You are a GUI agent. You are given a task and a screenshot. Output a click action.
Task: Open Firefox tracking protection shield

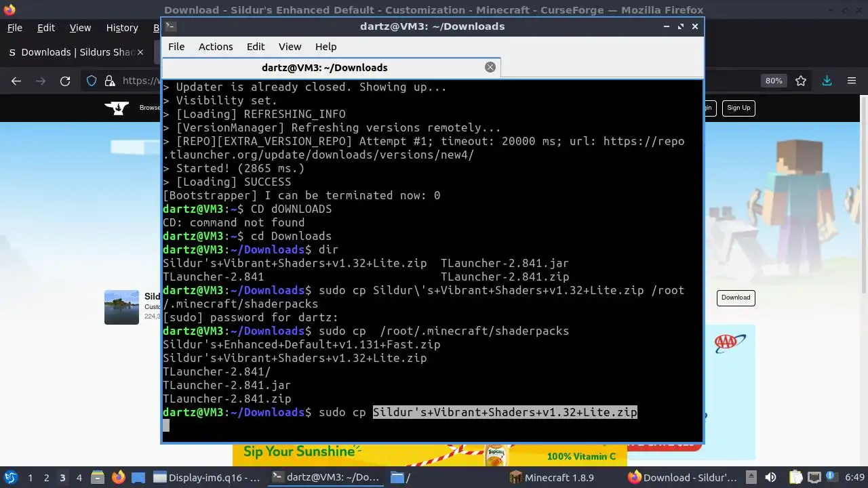click(92, 81)
